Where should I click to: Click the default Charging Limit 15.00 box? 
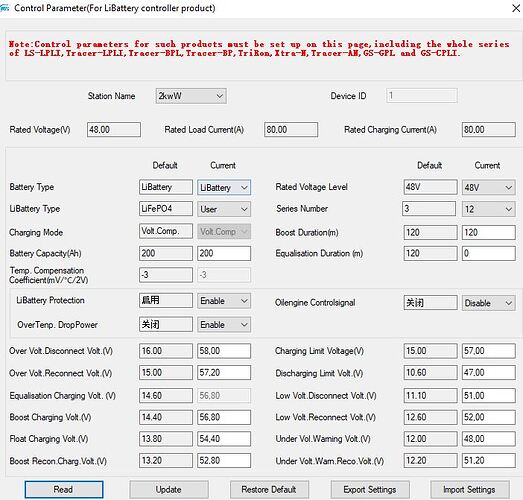430,351
